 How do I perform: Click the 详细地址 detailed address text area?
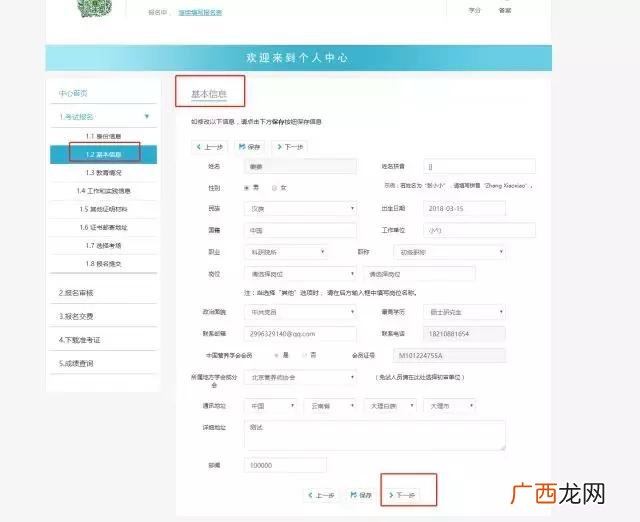[375, 435]
